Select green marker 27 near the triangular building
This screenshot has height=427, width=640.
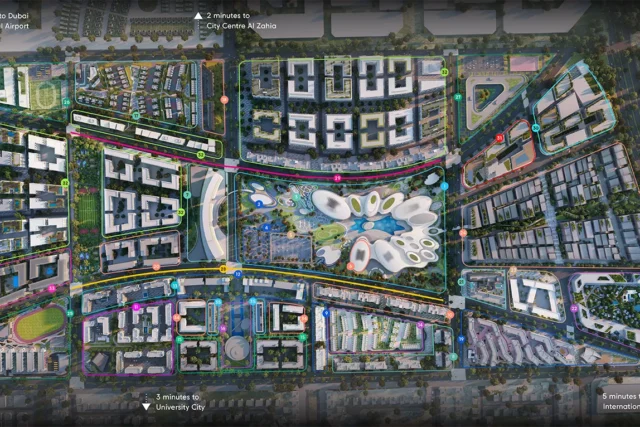[x=457, y=98]
